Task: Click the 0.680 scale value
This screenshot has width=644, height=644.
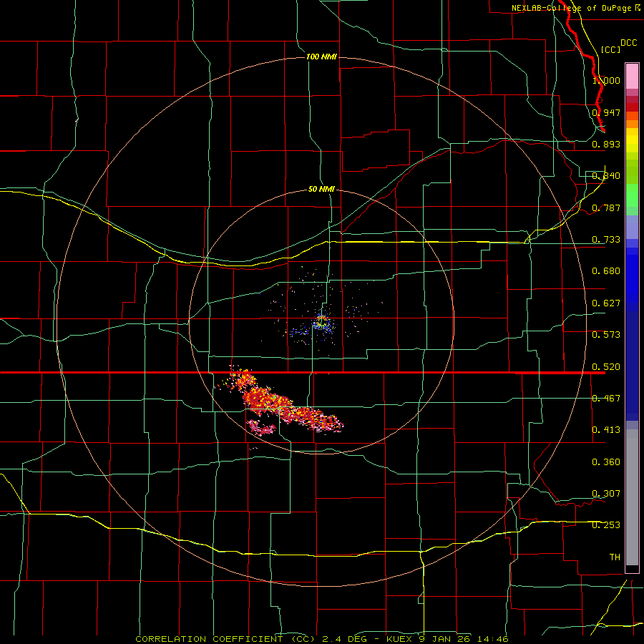Action: [606, 271]
